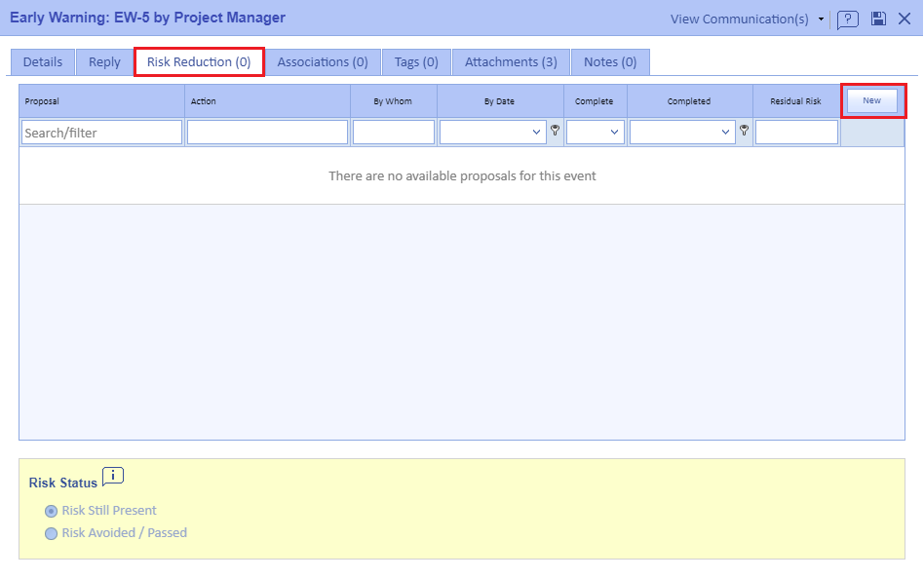
Task: Open the Completed filter dropdown
Action: click(682, 132)
